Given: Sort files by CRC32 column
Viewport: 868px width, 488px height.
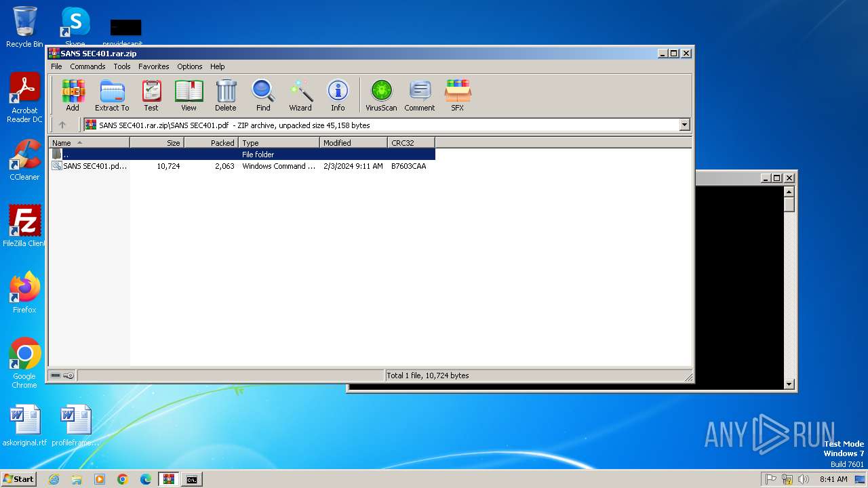Looking at the screenshot, I should click(x=411, y=142).
